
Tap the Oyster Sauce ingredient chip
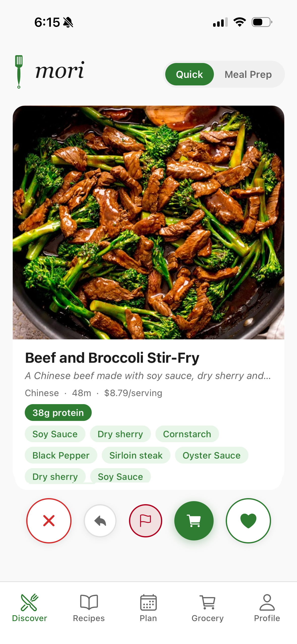point(212,455)
